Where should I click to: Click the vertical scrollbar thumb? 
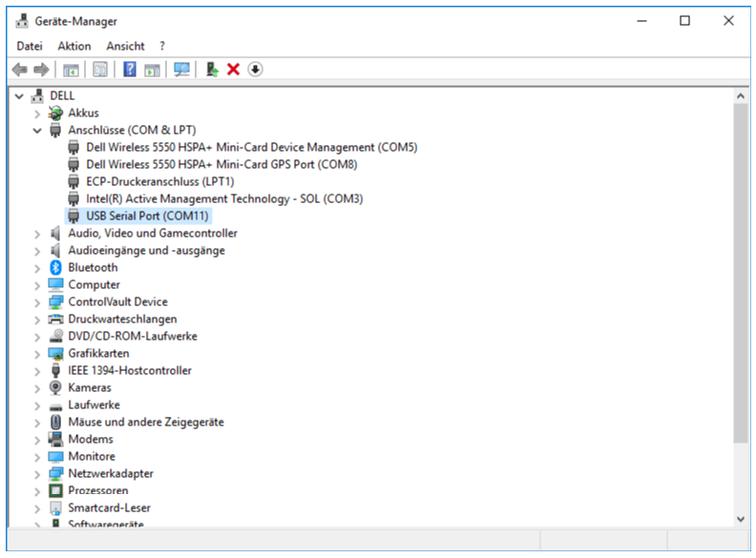coord(741,273)
